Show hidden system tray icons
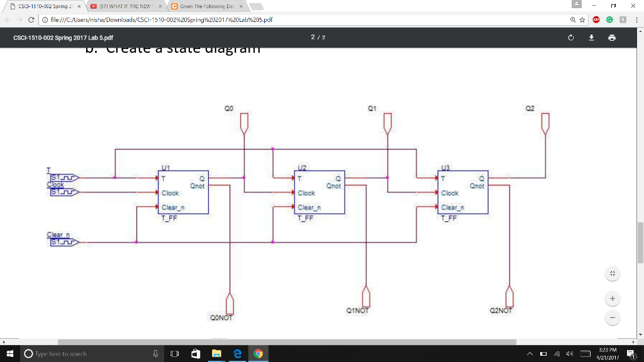The image size is (644, 362). (530, 354)
